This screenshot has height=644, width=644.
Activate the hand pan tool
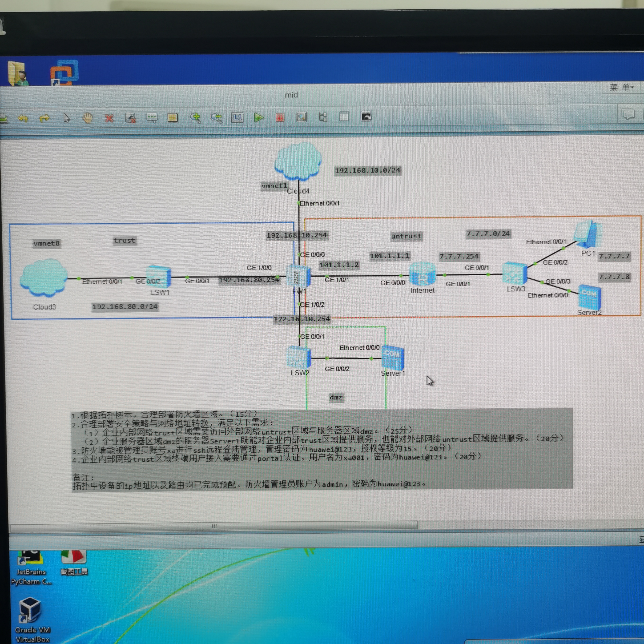(x=88, y=118)
